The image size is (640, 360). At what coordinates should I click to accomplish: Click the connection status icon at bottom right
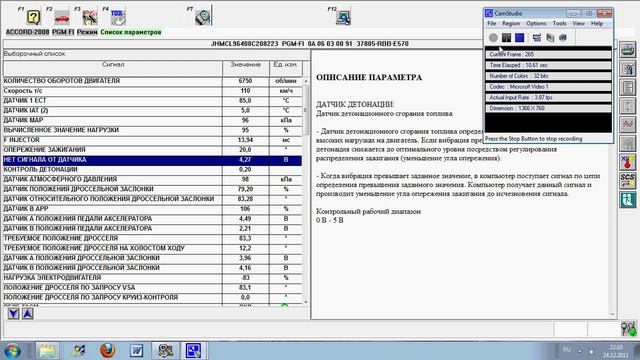629,329
